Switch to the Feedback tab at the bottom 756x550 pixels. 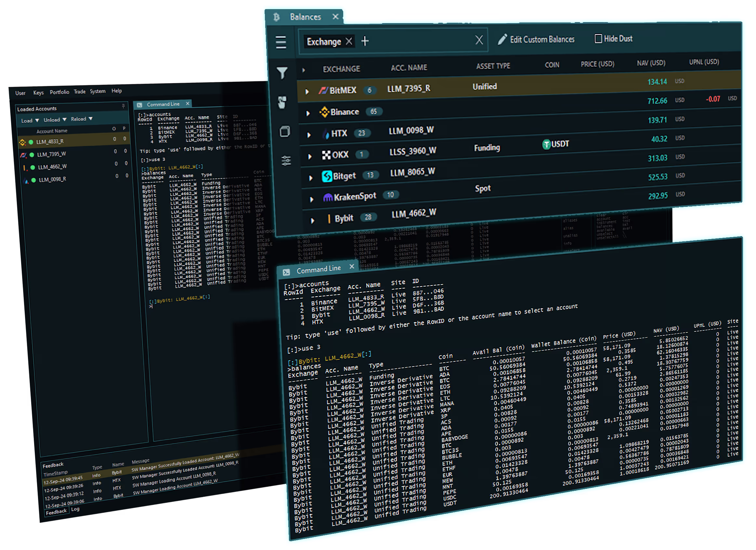pos(56,512)
